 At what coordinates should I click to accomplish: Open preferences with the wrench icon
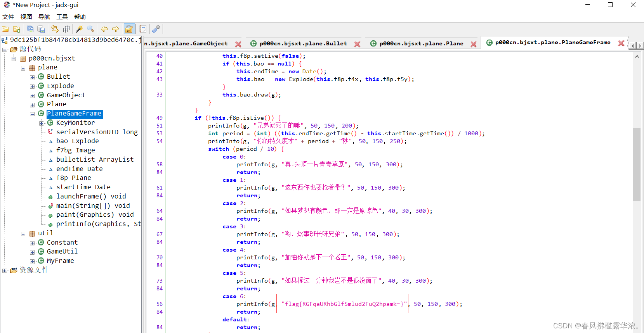tap(156, 29)
